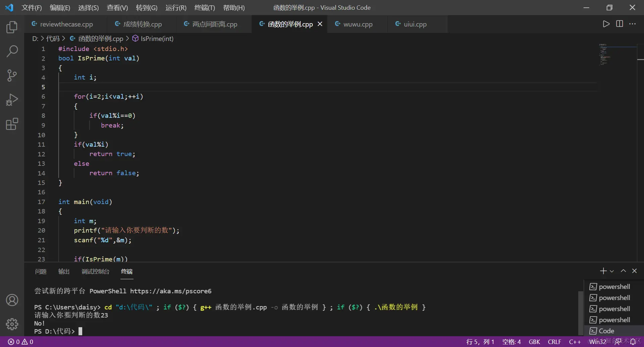Click the errors and warnings status indicator
Image resolution: width=644 pixels, height=347 pixels.
(20, 342)
